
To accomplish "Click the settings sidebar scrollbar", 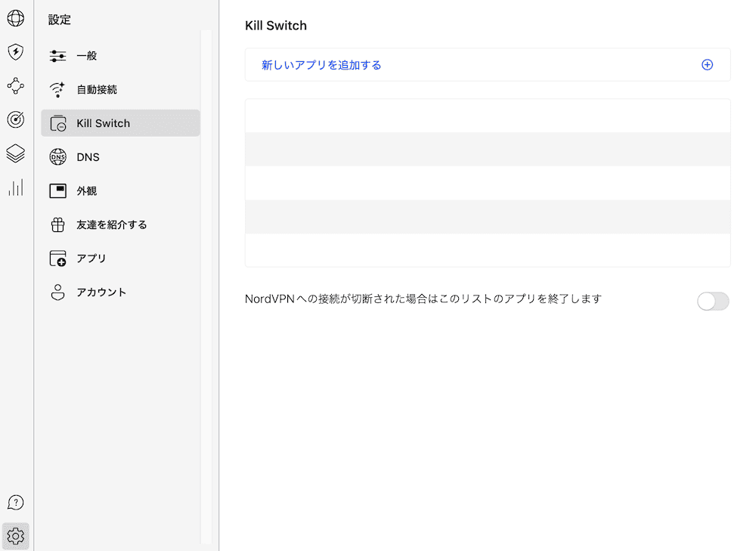I will point(206,287).
